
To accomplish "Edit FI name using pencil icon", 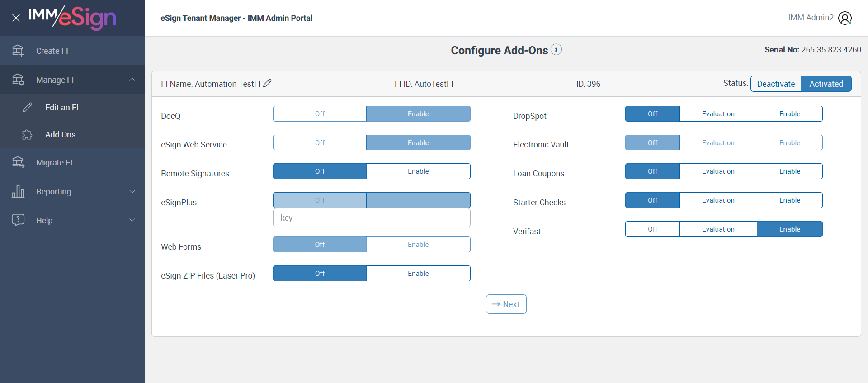I will pyautogui.click(x=268, y=83).
